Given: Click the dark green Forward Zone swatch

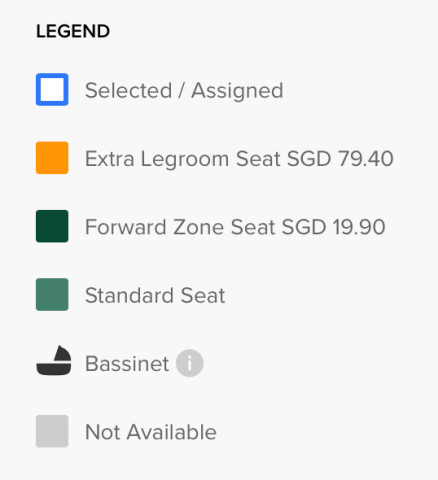Looking at the screenshot, I should pyautogui.click(x=52, y=226).
